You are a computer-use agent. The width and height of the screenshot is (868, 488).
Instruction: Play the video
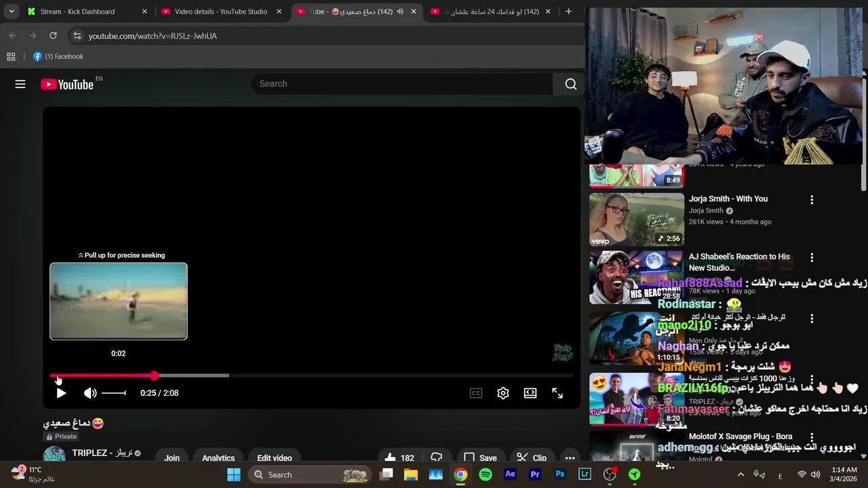click(x=61, y=393)
